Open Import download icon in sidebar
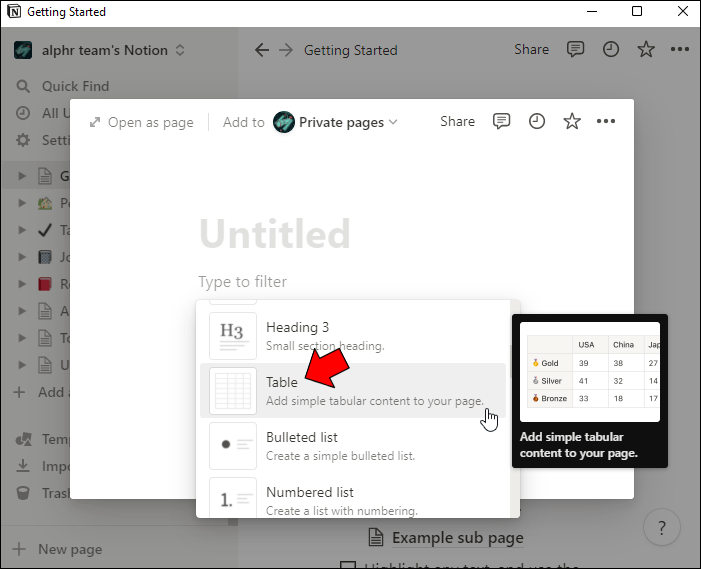Image resolution: width=701 pixels, height=569 pixels. 23,466
